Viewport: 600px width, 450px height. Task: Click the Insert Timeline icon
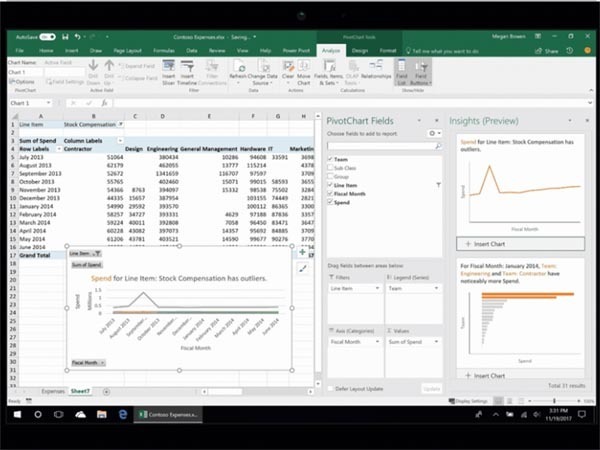click(187, 72)
